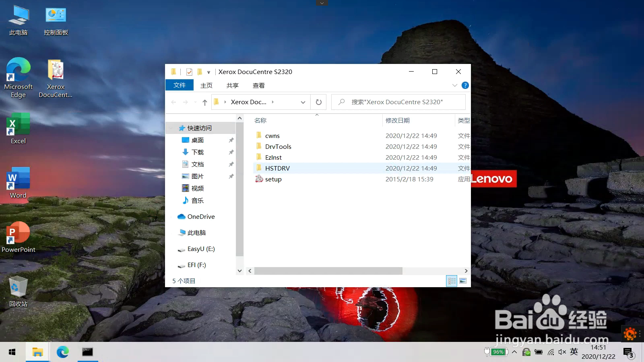Open 下载 in quick access

coord(198,152)
